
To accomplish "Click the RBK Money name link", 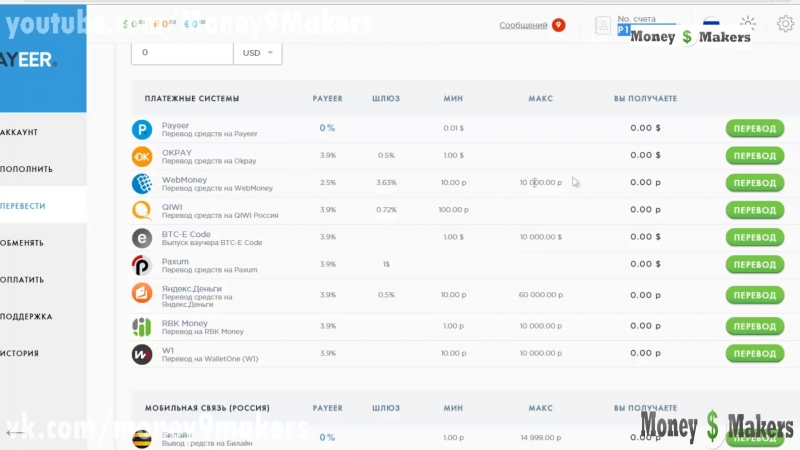I will pos(185,323).
